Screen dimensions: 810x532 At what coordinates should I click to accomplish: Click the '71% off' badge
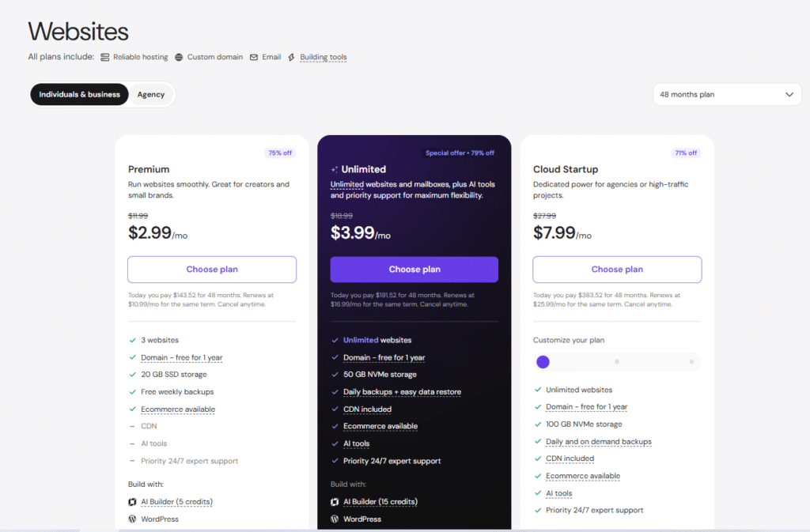pos(686,153)
